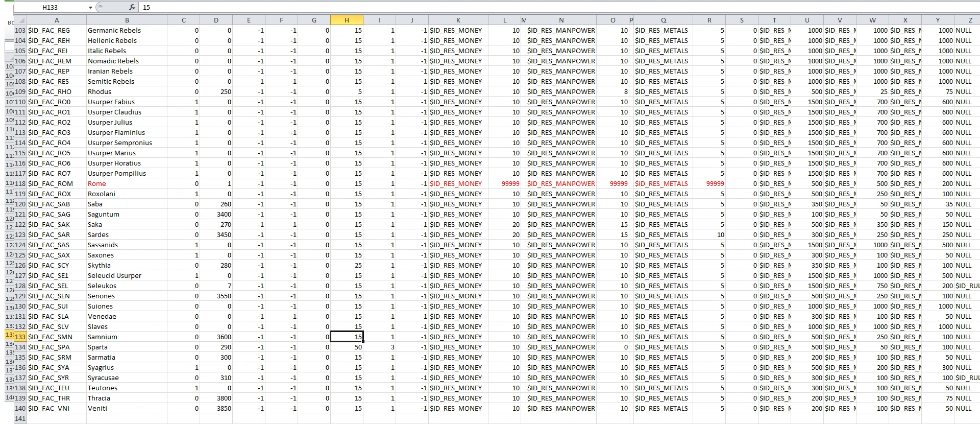This screenshot has height=424, width=980.
Task: Select column A by its header
Action: pos(57,20)
